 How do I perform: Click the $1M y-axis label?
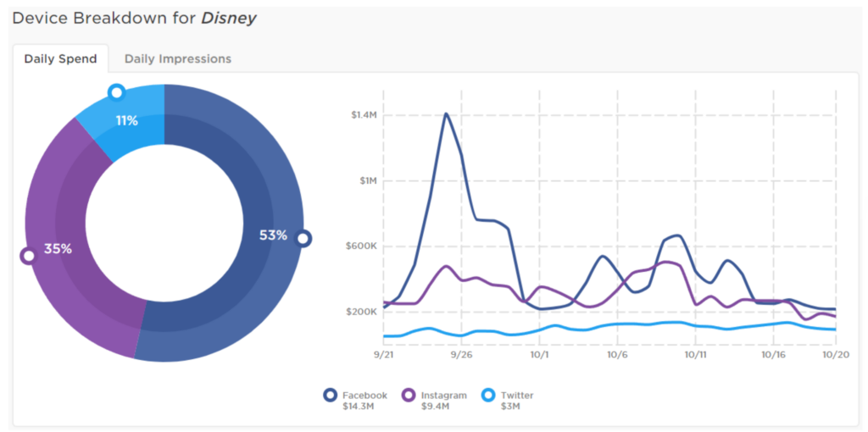point(368,181)
